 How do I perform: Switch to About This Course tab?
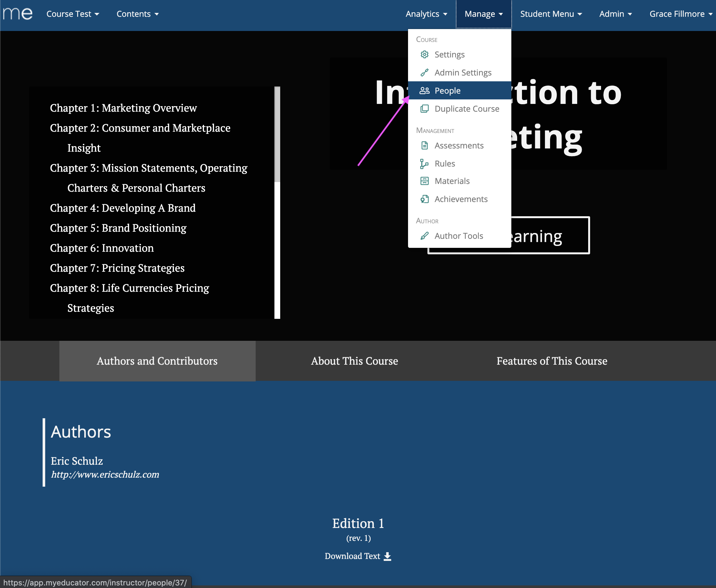pyautogui.click(x=354, y=361)
